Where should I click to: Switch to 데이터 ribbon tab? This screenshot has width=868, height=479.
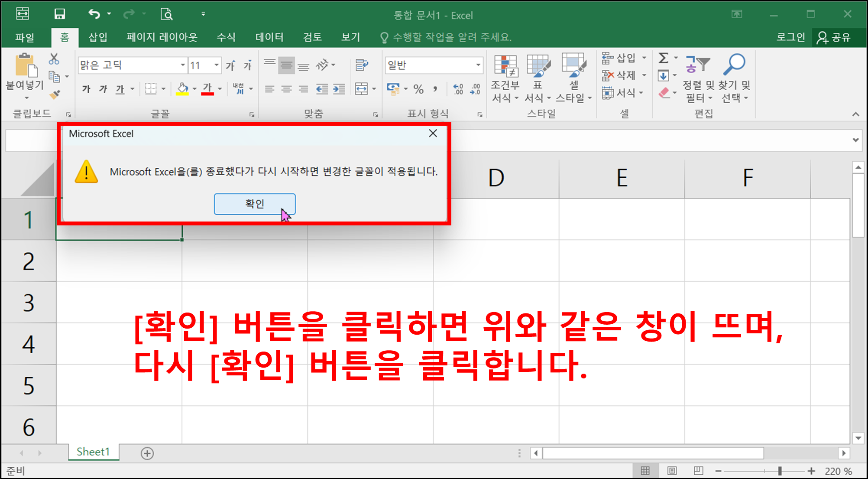[269, 37]
